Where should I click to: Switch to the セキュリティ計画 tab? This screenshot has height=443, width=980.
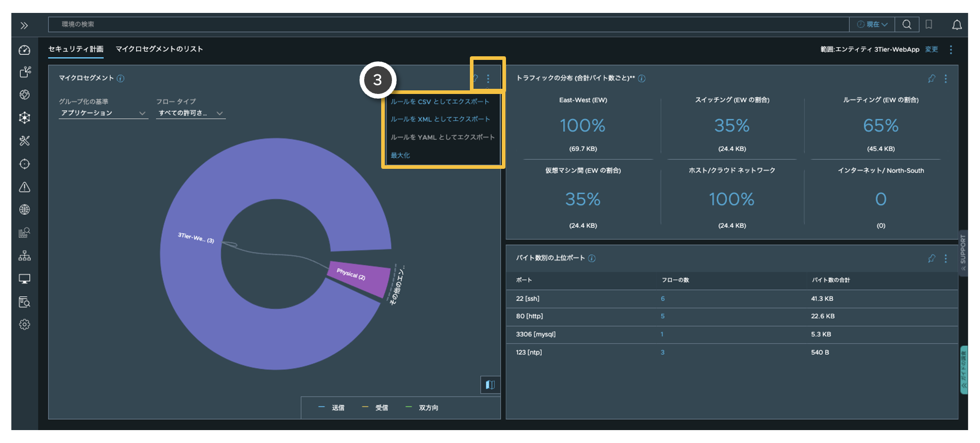click(76, 49)
